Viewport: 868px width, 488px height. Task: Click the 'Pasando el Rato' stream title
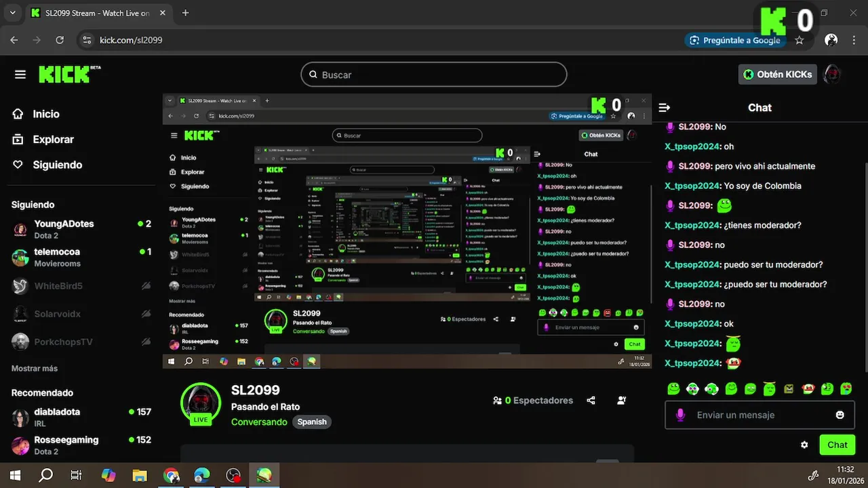[265, 407]
